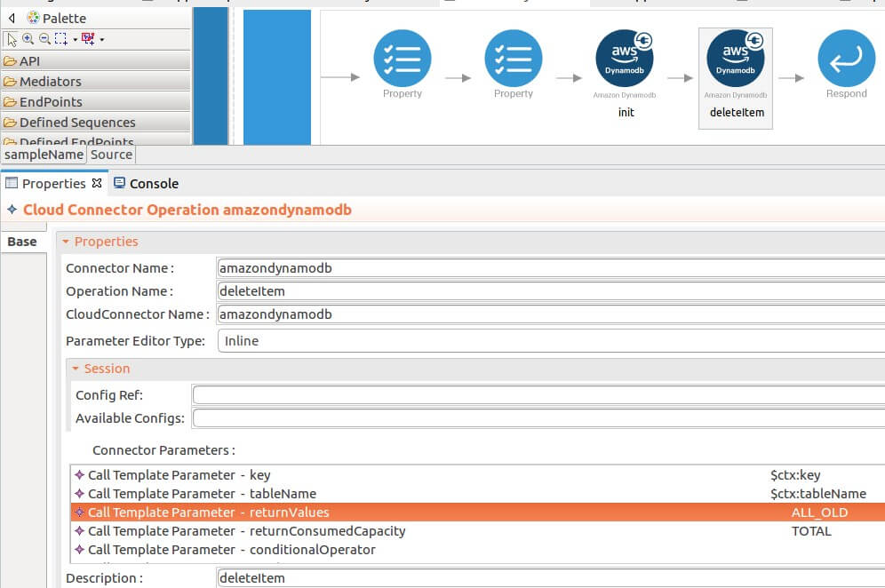Select Call Template Parameter tableName row
This screenshot has height=588, width=885.
[x=477, y=494]
